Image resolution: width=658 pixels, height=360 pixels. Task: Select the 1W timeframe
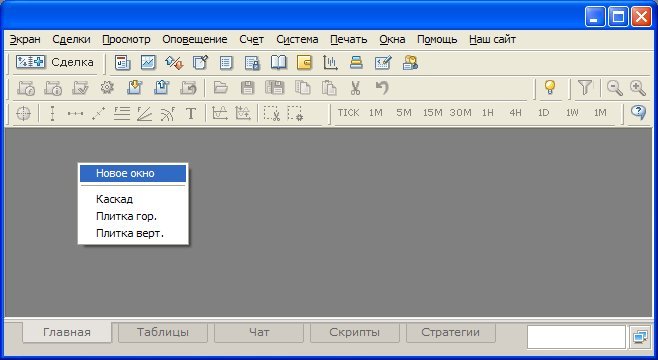pos(572,112)
